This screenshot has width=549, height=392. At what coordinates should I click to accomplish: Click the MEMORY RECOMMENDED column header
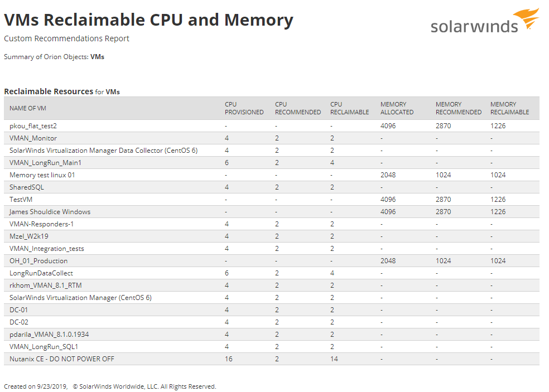458,108
